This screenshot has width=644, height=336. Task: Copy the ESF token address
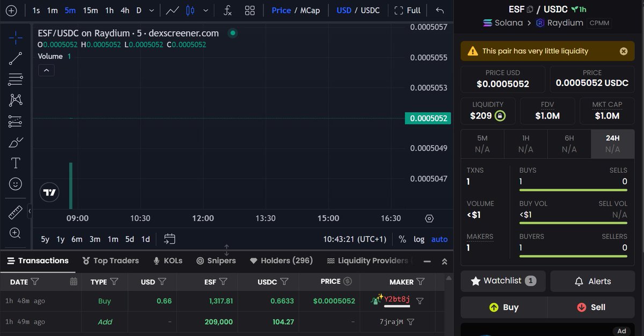point(530,9)
